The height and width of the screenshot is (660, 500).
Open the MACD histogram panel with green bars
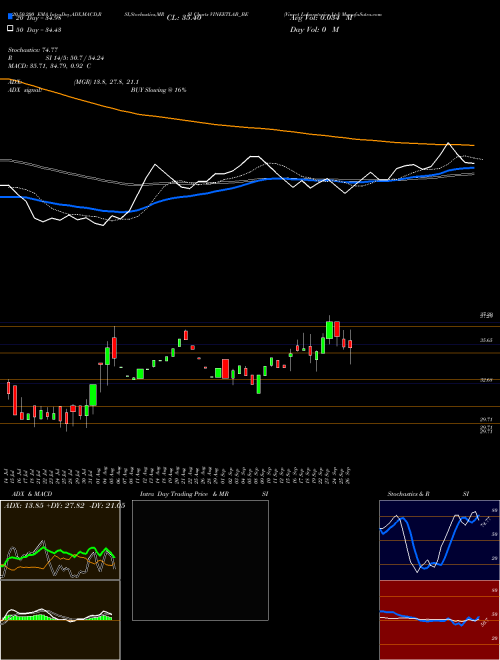[x=60, y=620]
